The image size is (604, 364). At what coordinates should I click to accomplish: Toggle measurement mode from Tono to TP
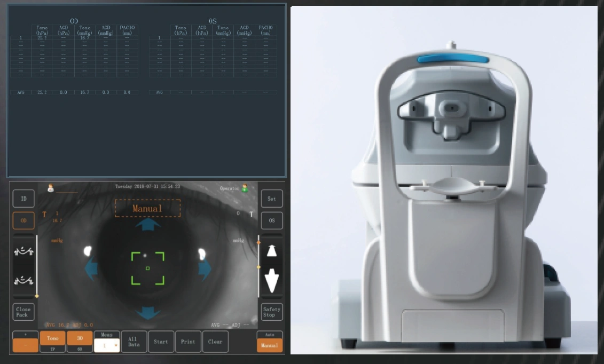click(52, 349)
